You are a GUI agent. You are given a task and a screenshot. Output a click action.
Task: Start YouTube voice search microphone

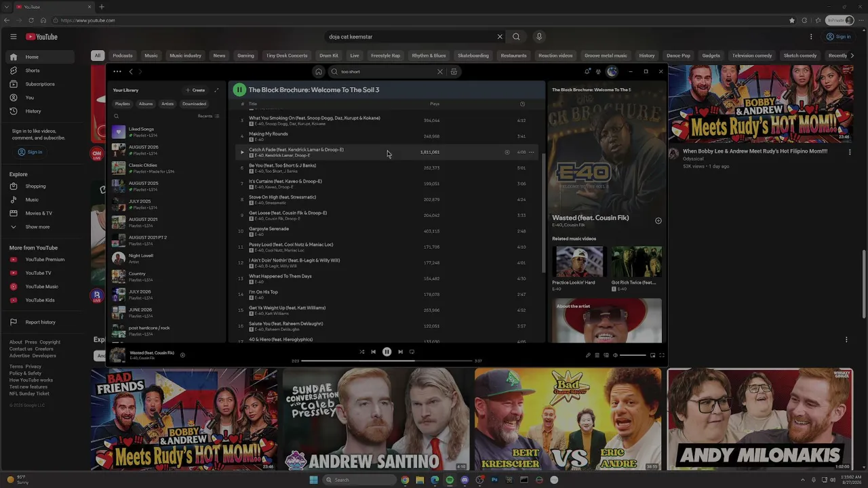539,37
